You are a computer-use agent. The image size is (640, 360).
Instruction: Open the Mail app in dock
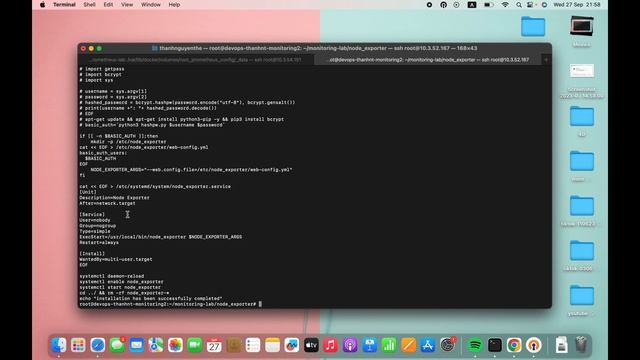pos(136,345)
